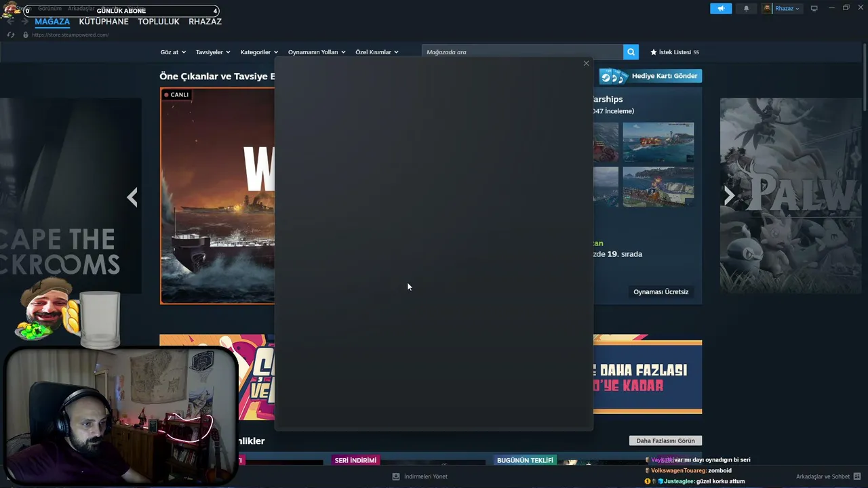Close the empty popup dialog
The width and height of the screenshot is (868, 488).
(586, 64)
